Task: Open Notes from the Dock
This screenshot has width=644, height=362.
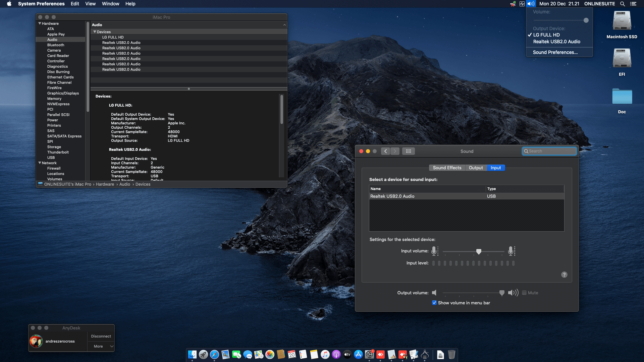Action: pos(314,354)
